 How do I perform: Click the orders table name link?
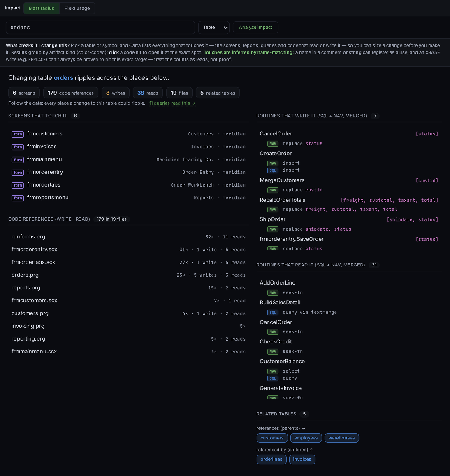point(63,78)
